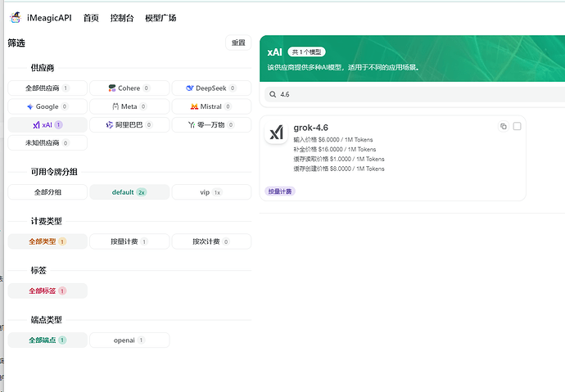Open the 控制台 nav item

(122, 18)
